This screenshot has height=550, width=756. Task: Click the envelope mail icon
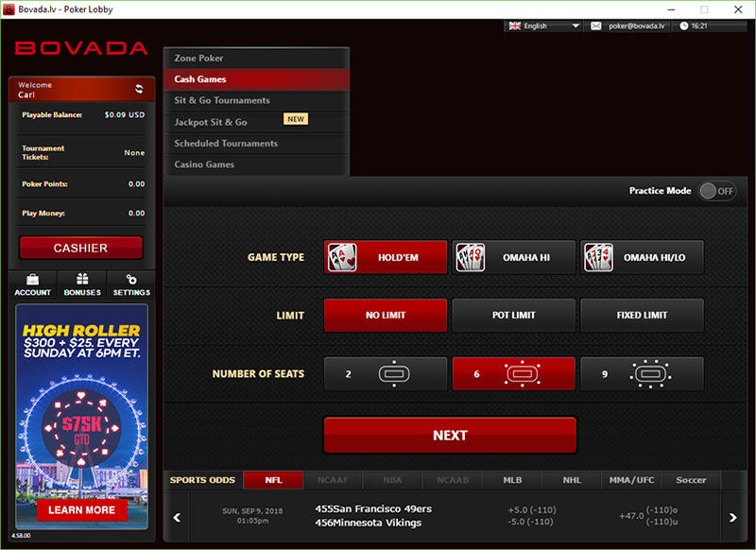pos(596,26)
